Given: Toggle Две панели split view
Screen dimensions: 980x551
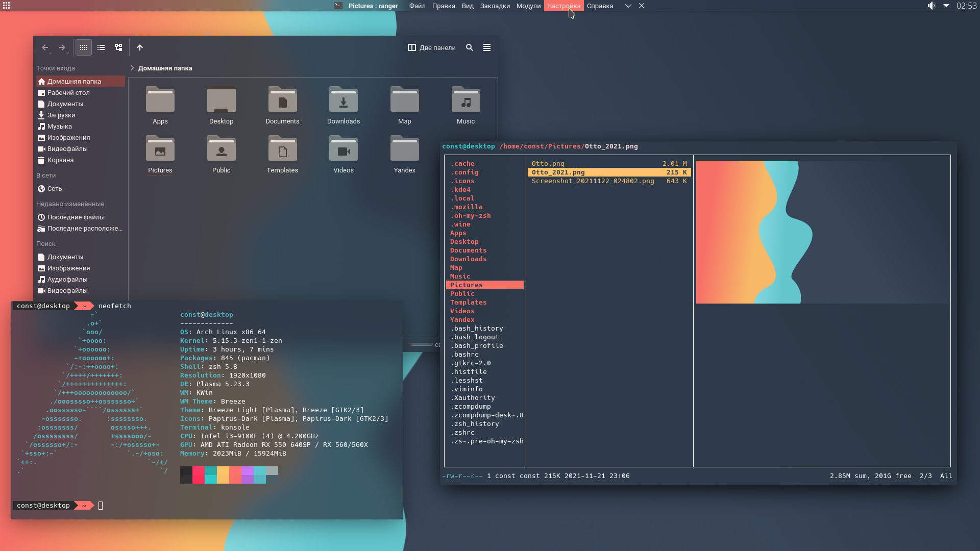Looking at the screenshot, I should click(431, 47).
